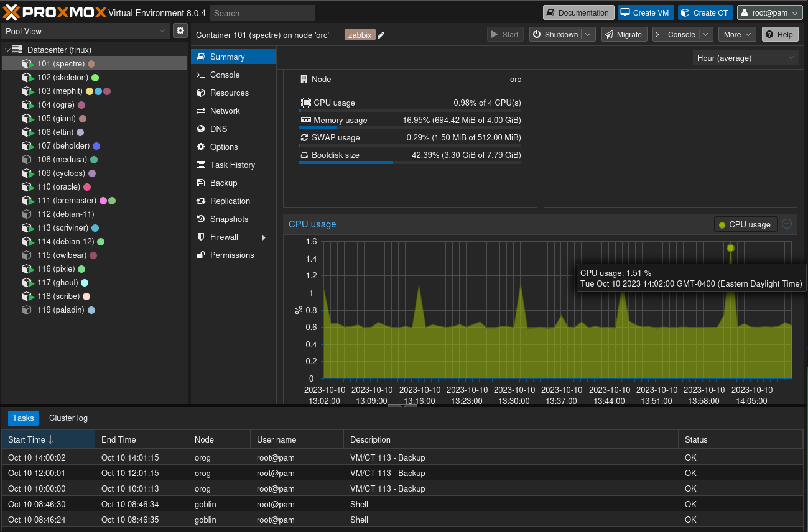Open the Snapshots panel
808x532 pixels.
pos(229,219)
